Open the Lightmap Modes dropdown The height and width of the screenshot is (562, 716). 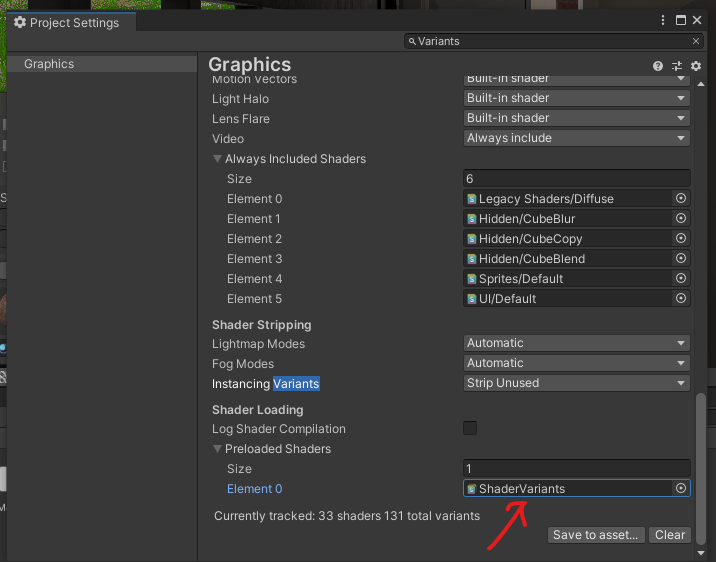point(577,343)
